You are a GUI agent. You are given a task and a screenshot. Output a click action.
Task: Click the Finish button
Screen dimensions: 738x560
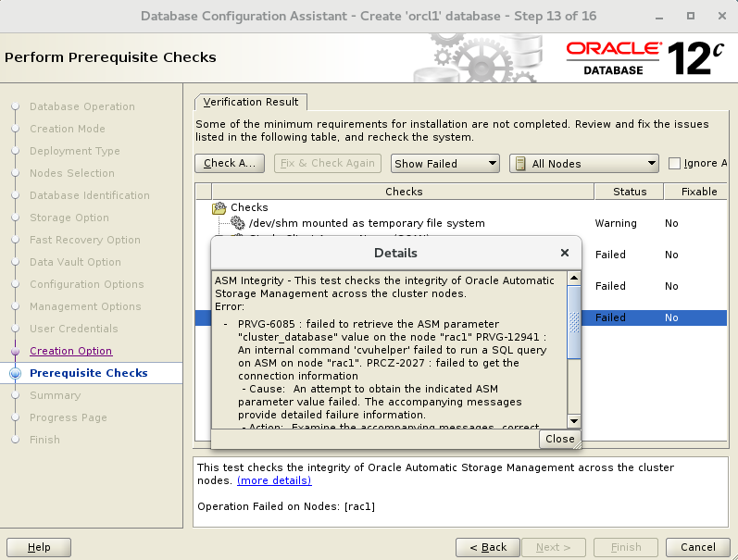tap(626, 547)
